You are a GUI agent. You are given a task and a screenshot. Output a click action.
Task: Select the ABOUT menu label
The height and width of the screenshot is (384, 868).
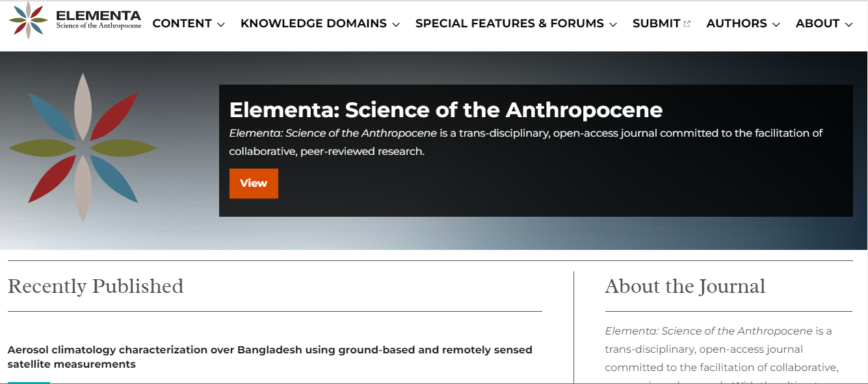point(817,23)
